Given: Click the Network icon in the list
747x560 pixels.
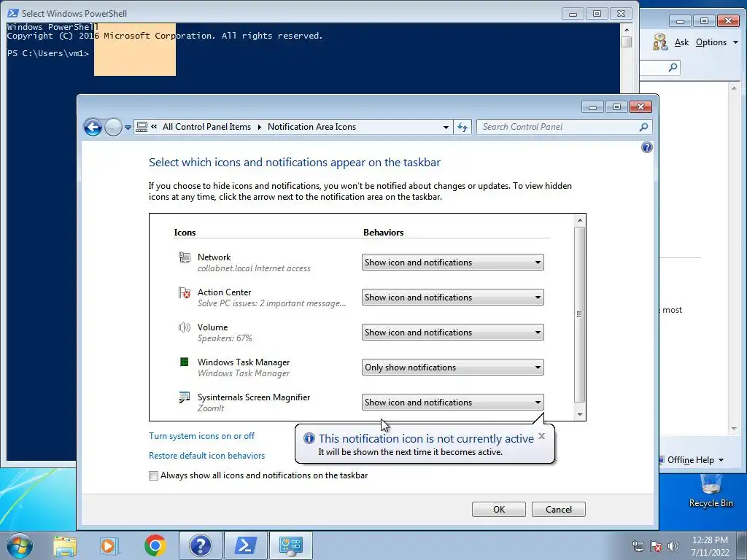Looking at the screenshot, I should coord(185,257).
